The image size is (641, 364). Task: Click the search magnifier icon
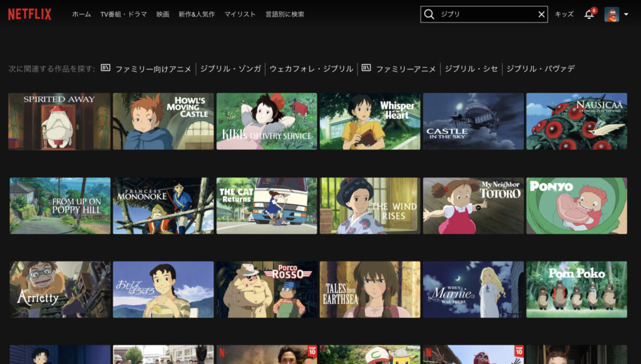point(429,14)
